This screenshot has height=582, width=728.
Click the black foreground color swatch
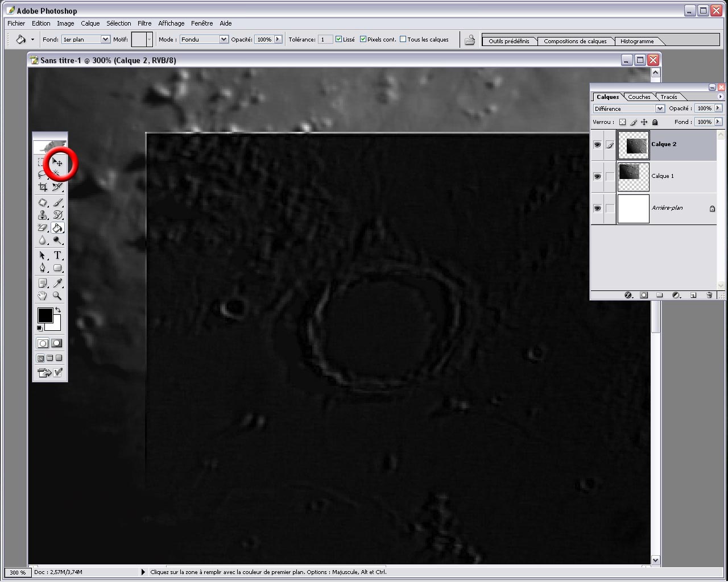(x=45, y=315)
